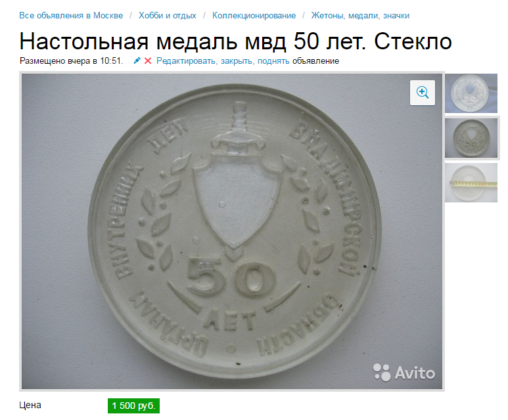
Task: Click the word 'объявление' after links
Action: point(315,61)
